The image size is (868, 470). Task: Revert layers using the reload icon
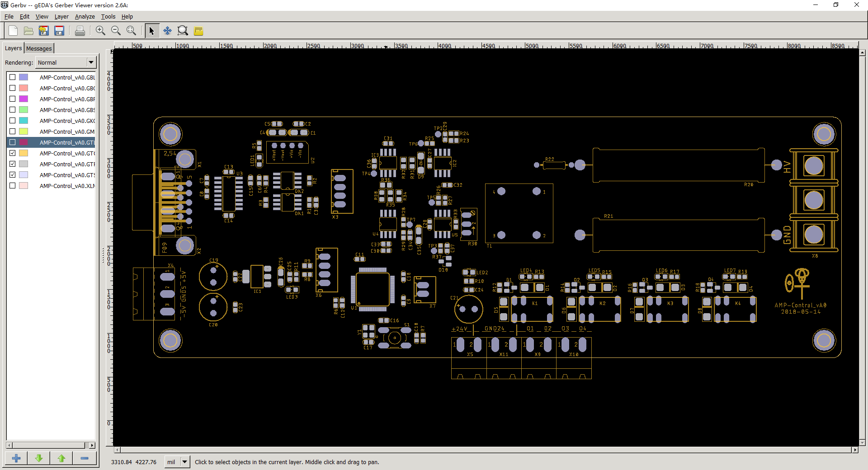point(44,31)
